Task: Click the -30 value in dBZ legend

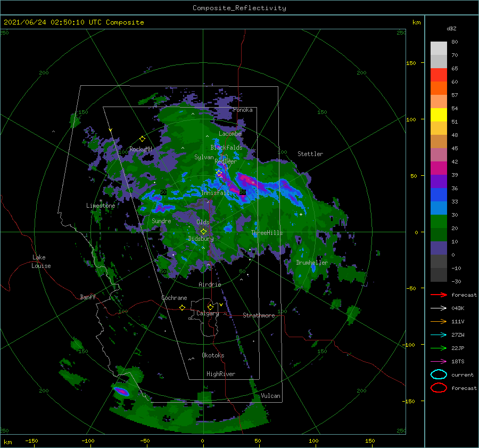Action: pos(457,281)
